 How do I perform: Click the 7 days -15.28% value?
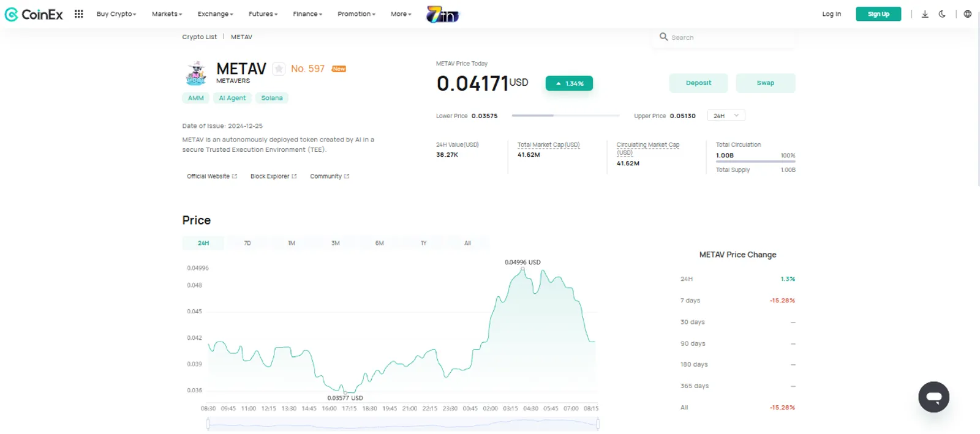click(782, 301)
